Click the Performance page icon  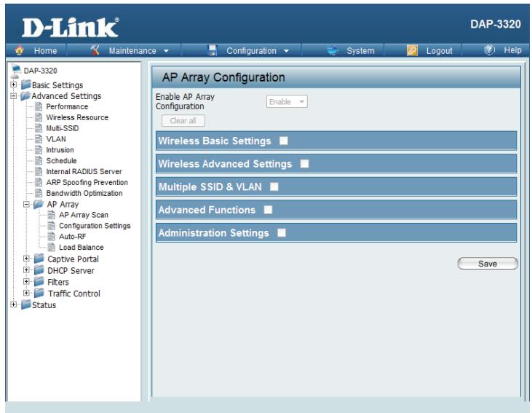click(39, 106)
